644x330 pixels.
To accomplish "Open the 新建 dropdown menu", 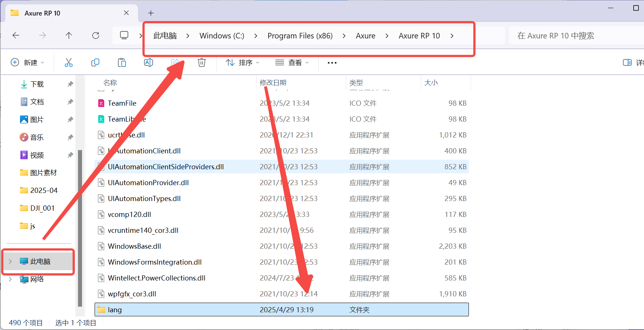I will [x=28, y=62].
